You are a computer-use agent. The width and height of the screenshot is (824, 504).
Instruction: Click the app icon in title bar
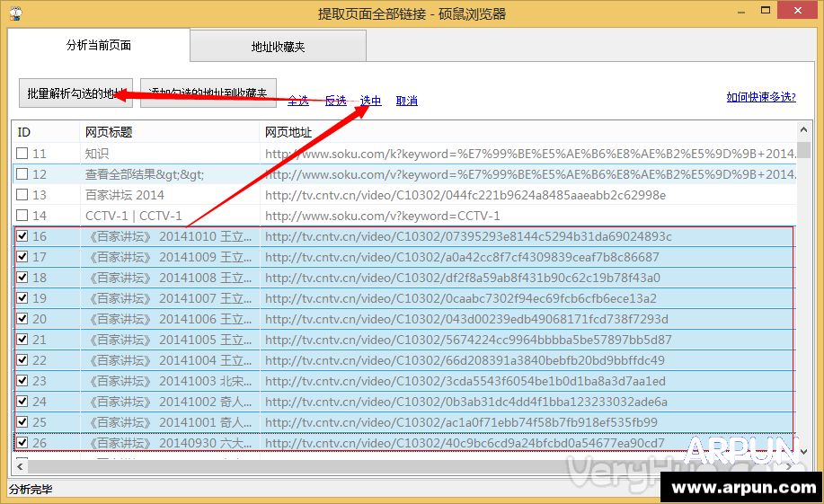click(14, 13)
